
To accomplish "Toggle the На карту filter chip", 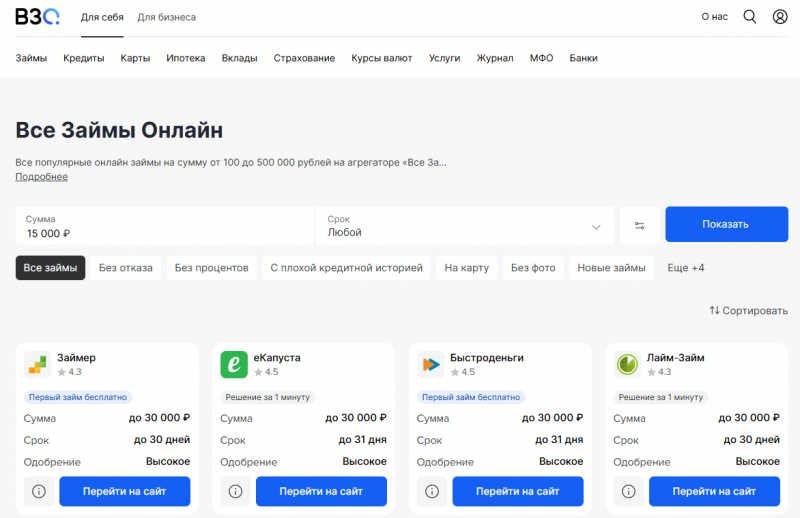I will (466, 268).
